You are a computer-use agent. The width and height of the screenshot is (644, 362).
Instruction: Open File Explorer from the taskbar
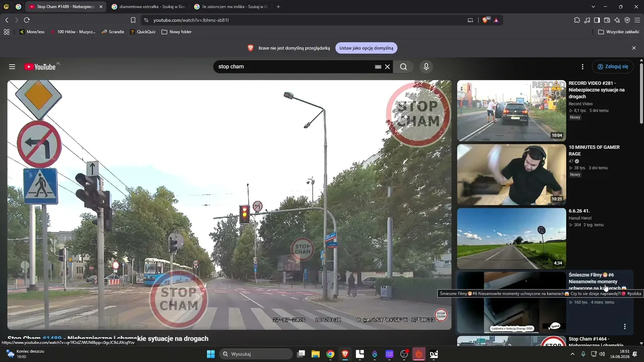[315, 354]
